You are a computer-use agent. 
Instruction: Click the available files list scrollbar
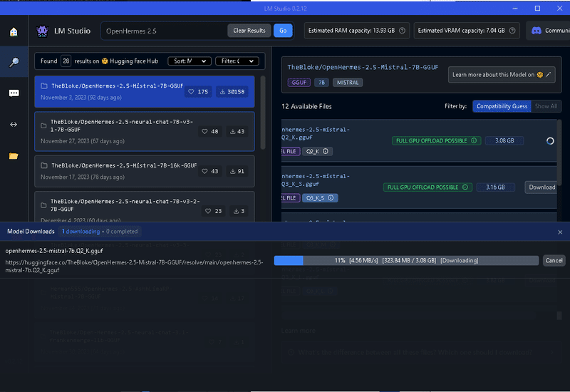559,153
